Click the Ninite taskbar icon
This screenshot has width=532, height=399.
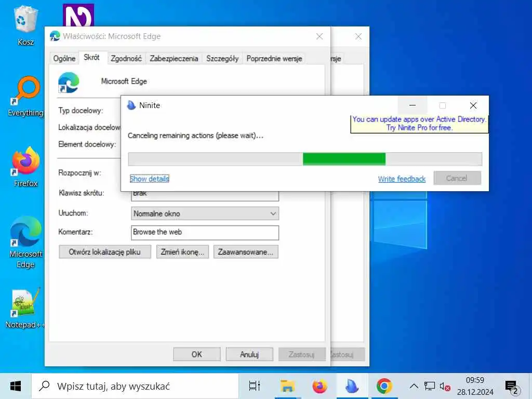(x=352, y=386)
